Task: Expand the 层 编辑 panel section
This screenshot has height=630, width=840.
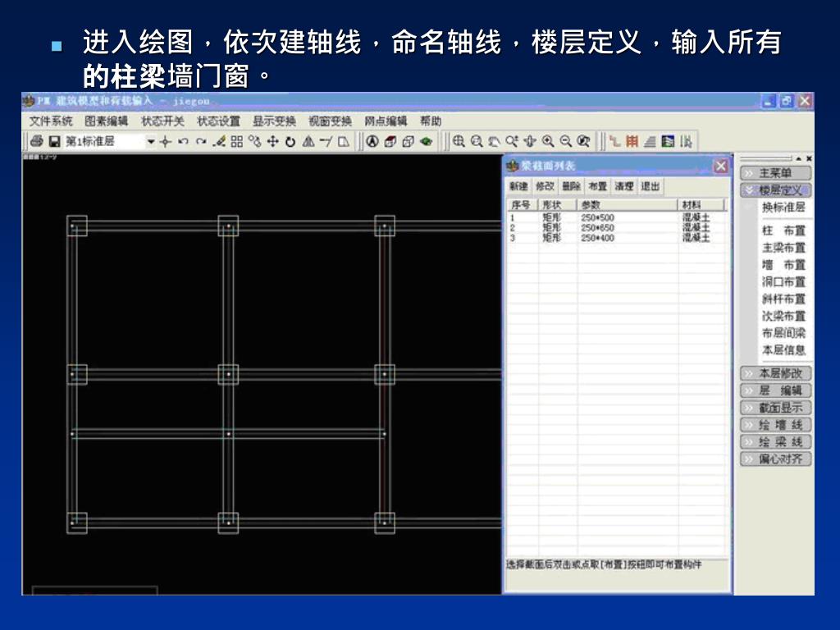Action: click(776, 390)
